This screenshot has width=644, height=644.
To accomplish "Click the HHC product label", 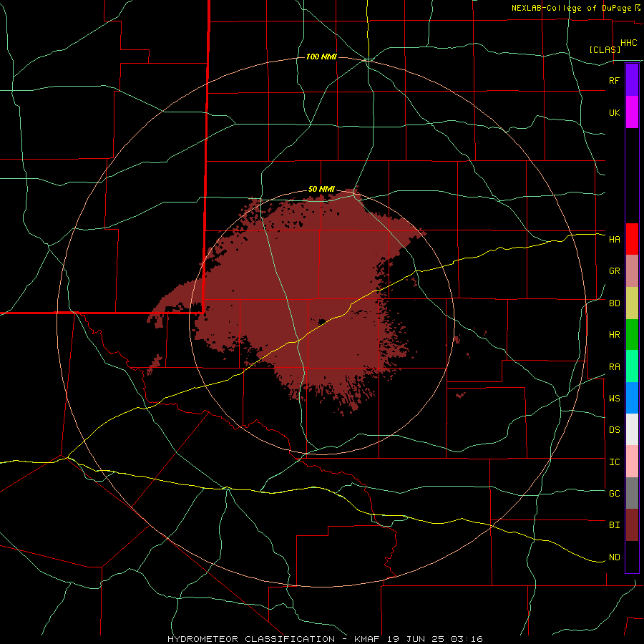I will click(628, 43).
